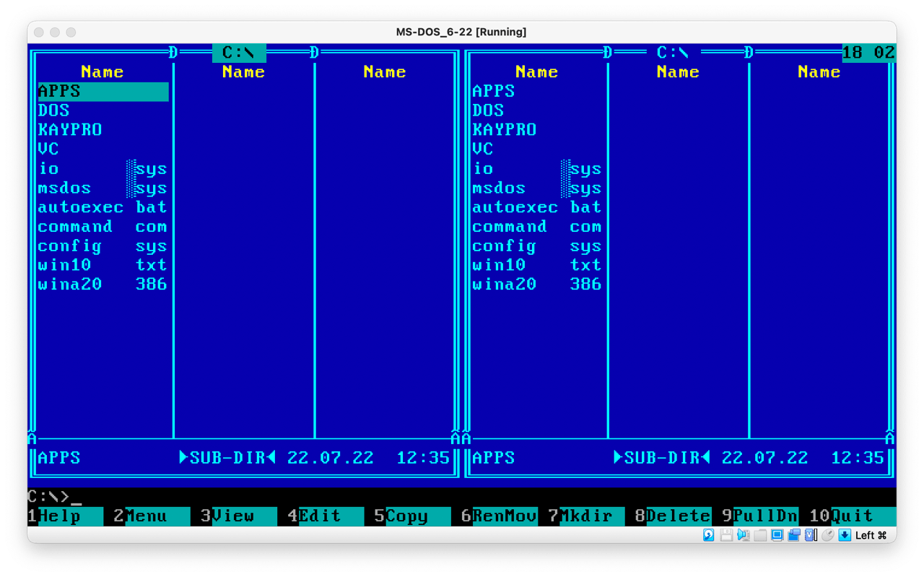Image resolution: width=924 pixels, height=577 pixels.
Task: Click SUB-DIR in the right panel status line
Action: (x=662, y=458)
